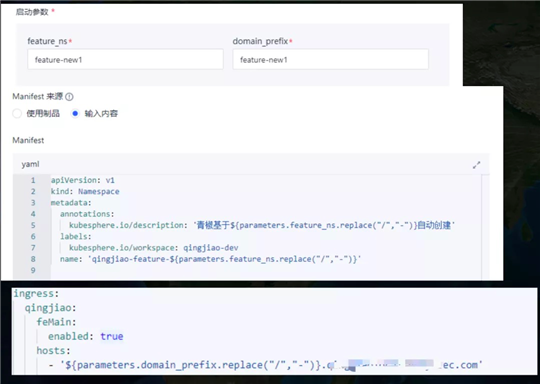Click the kubesphere.io/description line

[262, 225]
